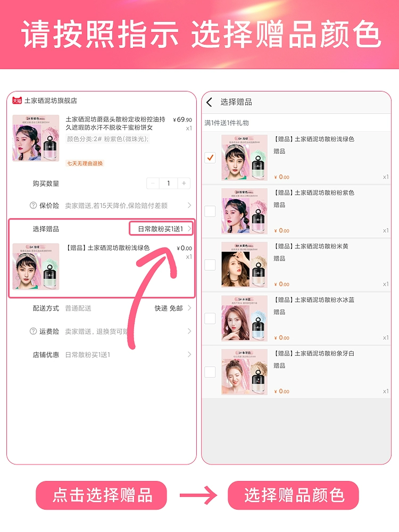
Task: Expand the 保价险 row chevron
Action: (189, 205)
